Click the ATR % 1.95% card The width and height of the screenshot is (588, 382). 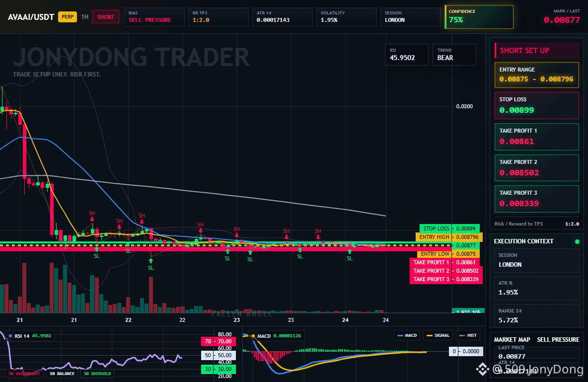tap(537, 288)
